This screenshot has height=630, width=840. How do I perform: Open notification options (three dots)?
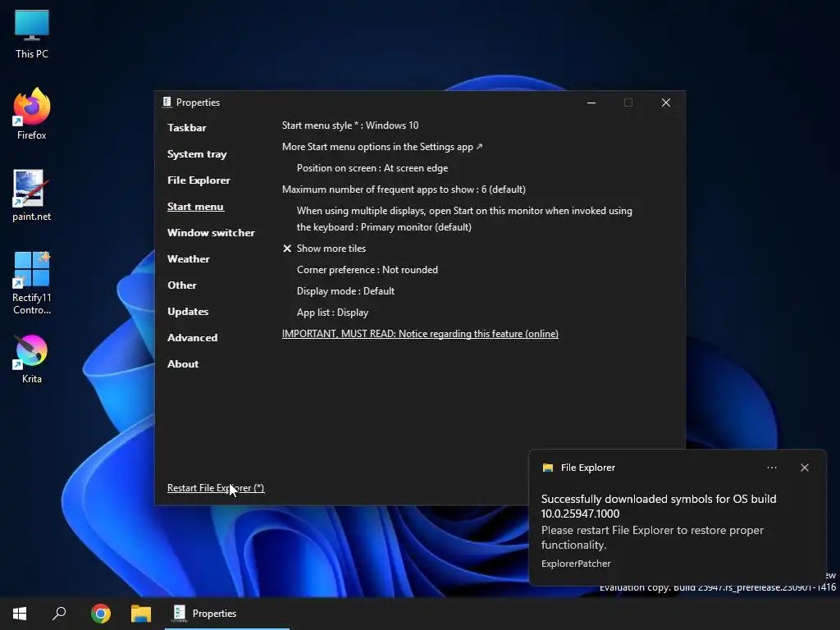(771, 468)
